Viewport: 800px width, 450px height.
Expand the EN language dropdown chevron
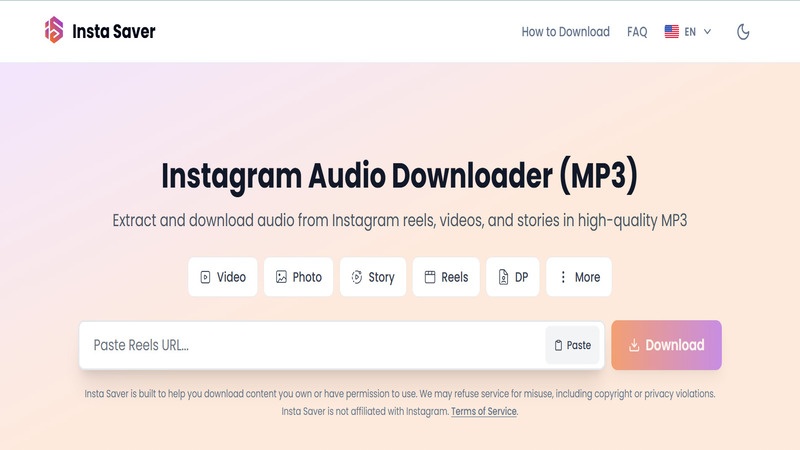[707, 32]
